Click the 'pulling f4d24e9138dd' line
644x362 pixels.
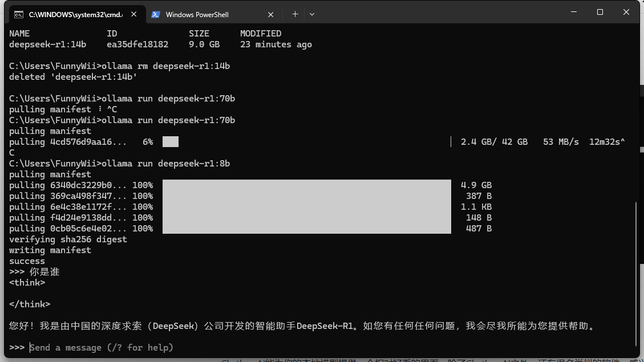point(81,218)
